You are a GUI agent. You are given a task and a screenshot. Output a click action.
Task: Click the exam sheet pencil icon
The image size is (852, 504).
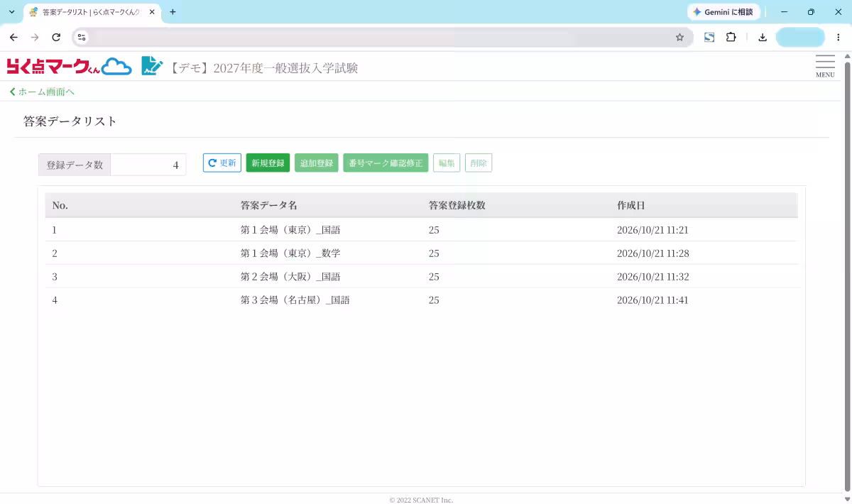pyautogui.click(x=152, y=66)
